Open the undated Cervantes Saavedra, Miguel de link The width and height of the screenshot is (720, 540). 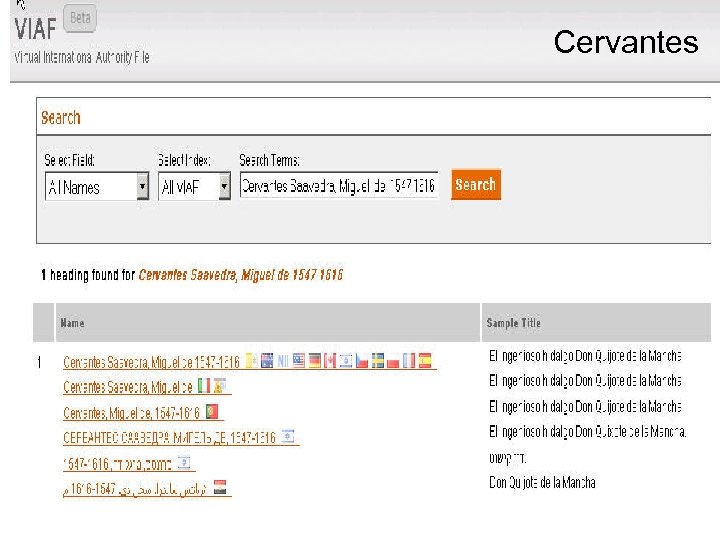coord(128,388)
